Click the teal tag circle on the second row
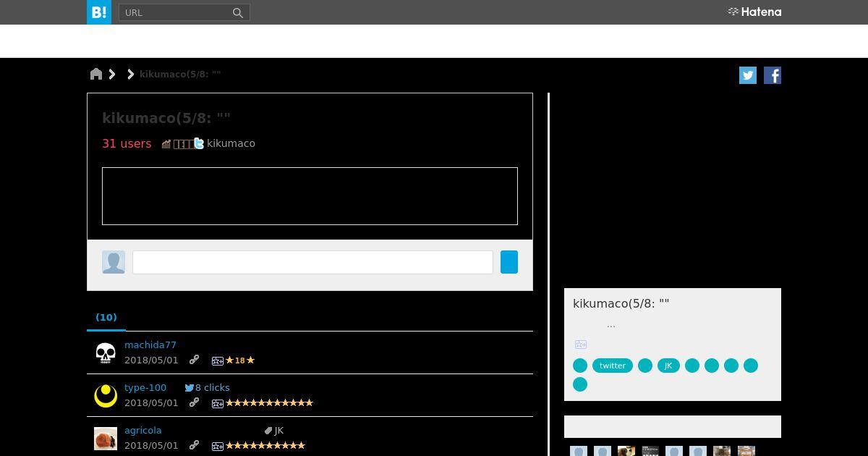This screenshot has height=456, width=868. 580,384
